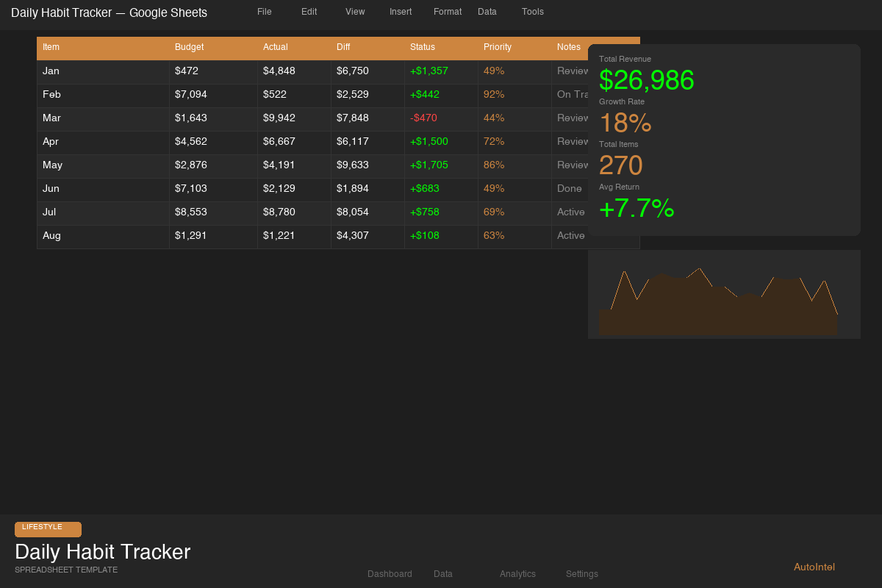This screenshot has width=882, height=588.
Task: Click the $26,986 Total Revenue value
Action: (647, 80)
